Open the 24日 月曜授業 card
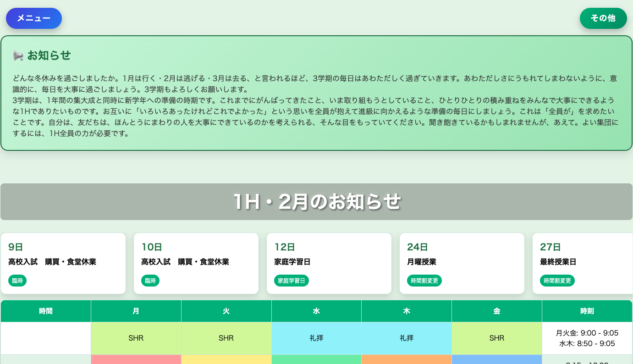Screen dimensions: 633x364 pyautogui.click(x=462, y=263)
